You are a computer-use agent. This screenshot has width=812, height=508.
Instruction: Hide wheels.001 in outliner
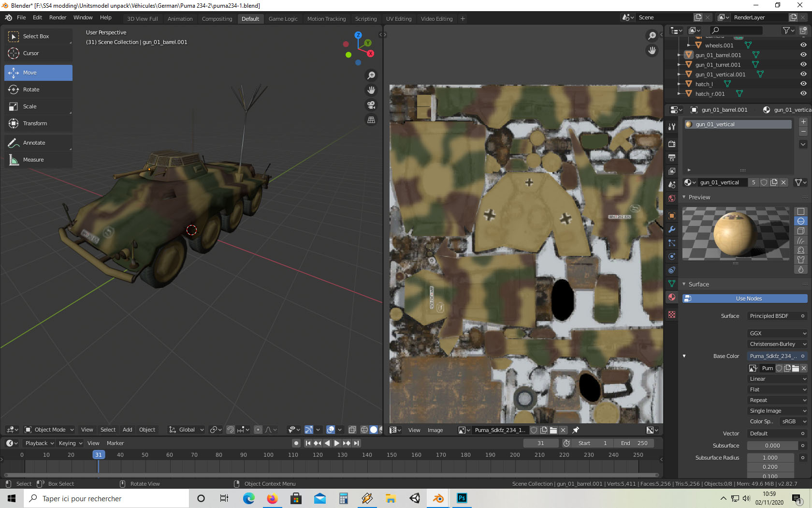(803, 45)
